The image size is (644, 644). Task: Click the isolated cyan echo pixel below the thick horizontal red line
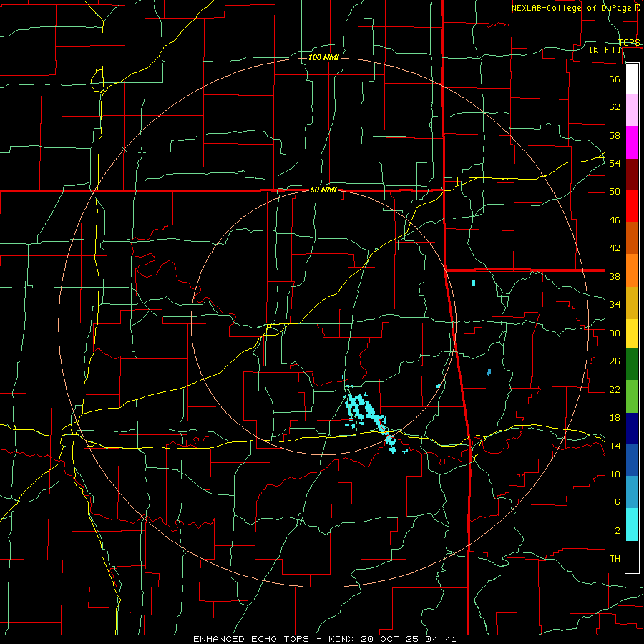(x=474, y=283)
